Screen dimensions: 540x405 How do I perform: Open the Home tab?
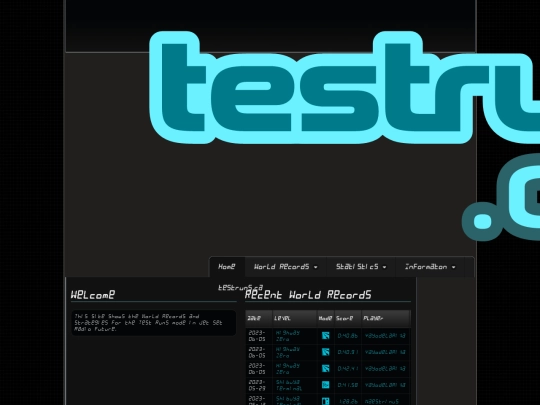tap(227, 267)
